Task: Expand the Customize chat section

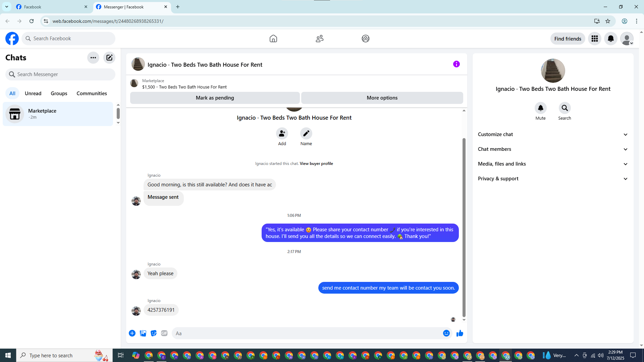Action: (552, 134)
